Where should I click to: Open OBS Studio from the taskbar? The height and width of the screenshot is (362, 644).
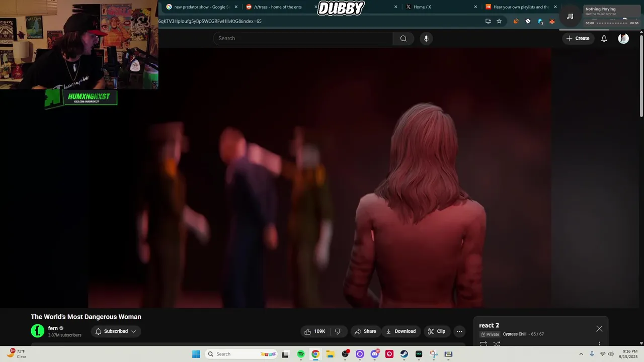coord(345,354)
